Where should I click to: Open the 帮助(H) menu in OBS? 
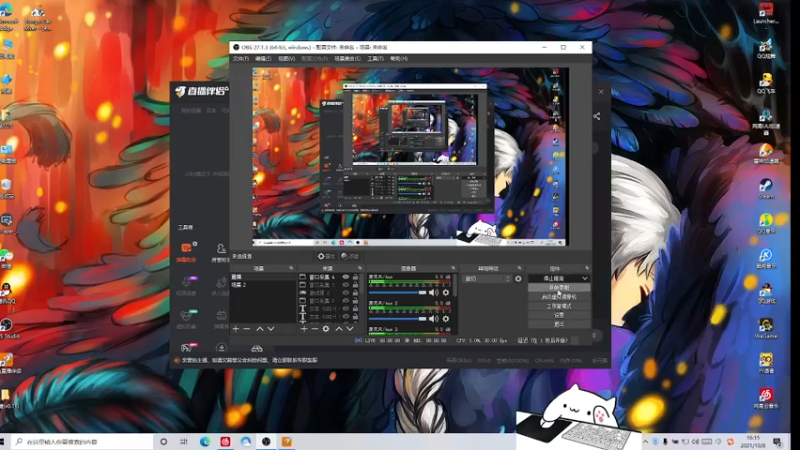399,59
